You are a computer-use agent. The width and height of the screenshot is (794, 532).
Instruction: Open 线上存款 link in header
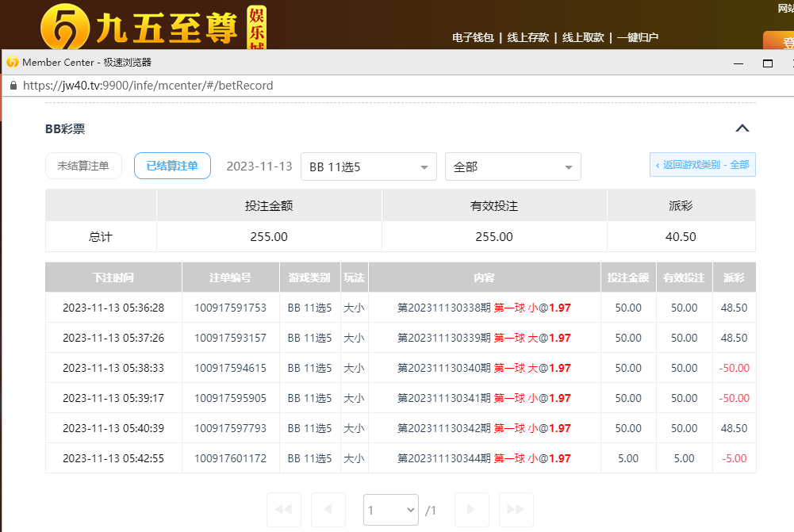coord(528,37)
